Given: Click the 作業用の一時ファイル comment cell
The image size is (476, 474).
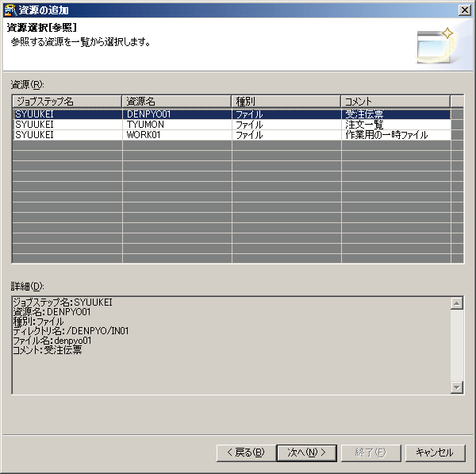Looking at the screenshot, I should click(x=396, y=135).
